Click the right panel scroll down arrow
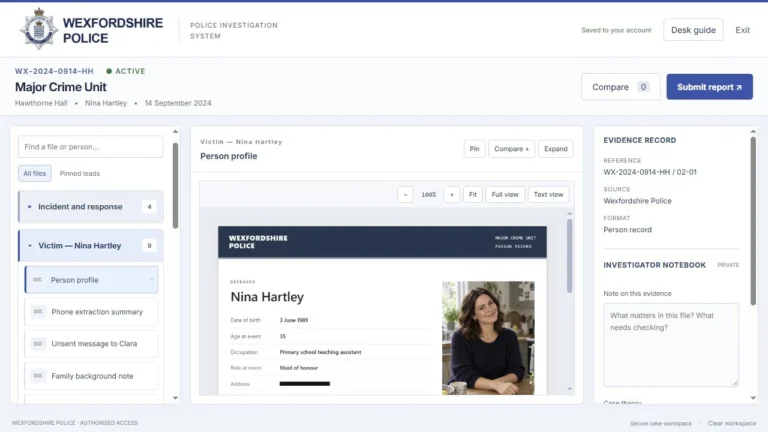 (753, 398)
